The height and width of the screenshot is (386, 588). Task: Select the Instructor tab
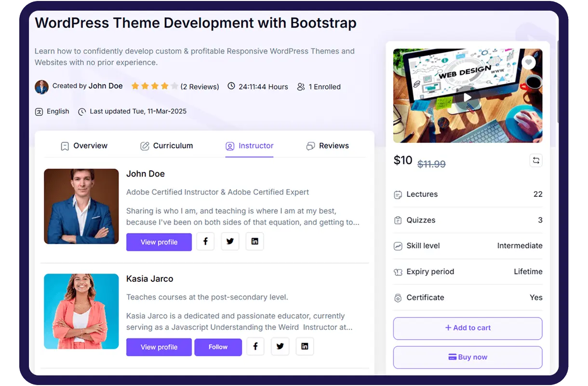pos(249,146)
